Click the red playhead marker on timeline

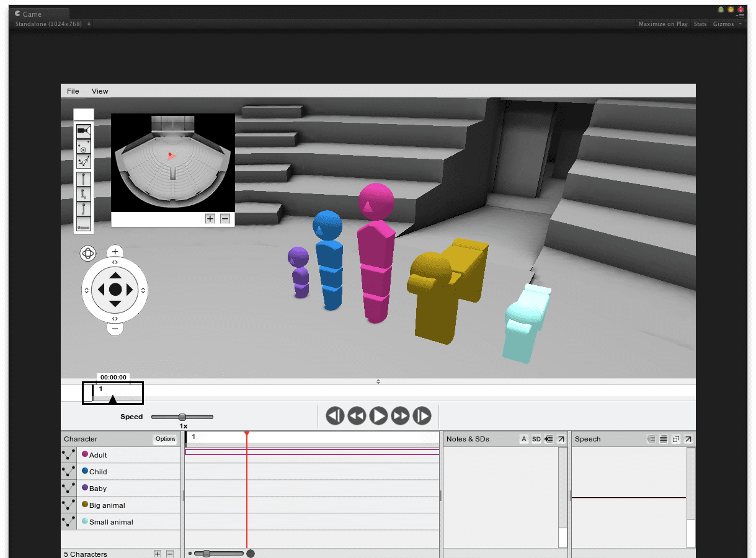[x=247, y=433]
